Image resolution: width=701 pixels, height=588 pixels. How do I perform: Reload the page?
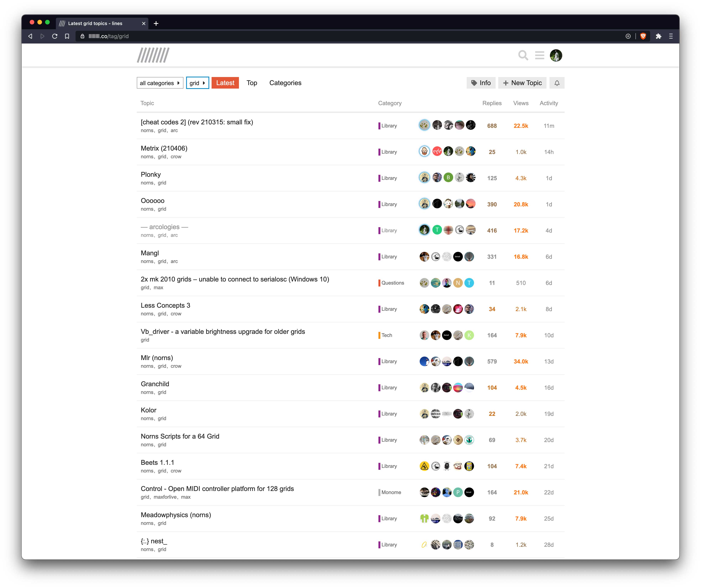pos(55,36)
